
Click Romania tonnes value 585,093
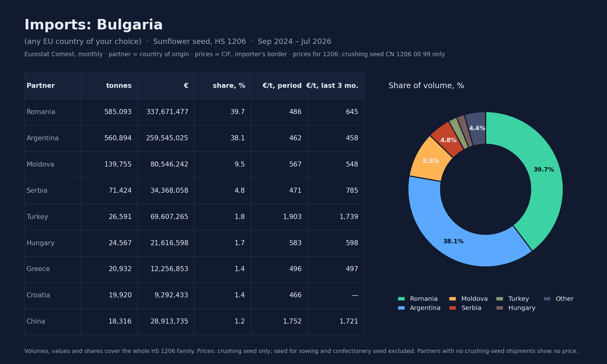(x=118, y=112)
